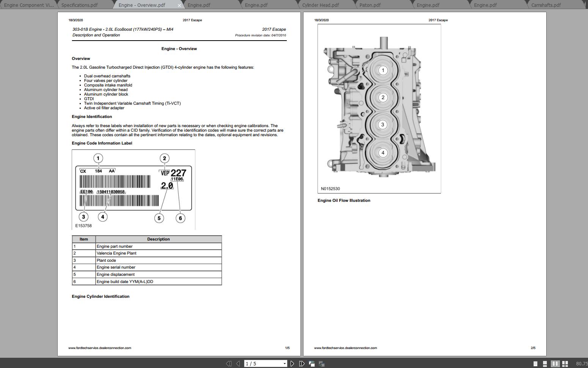Image resolution: width=588 pixels, height=368 pixels.
Task: Switch to the Specifications.pdf tab
Action: pyautogui.click(x=80, y=5)
